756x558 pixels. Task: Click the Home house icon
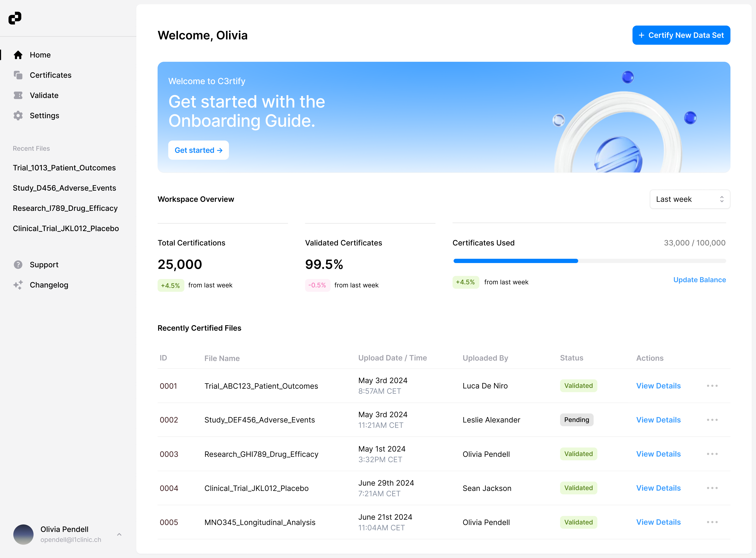pyautogui.click(x=18, y=55)
